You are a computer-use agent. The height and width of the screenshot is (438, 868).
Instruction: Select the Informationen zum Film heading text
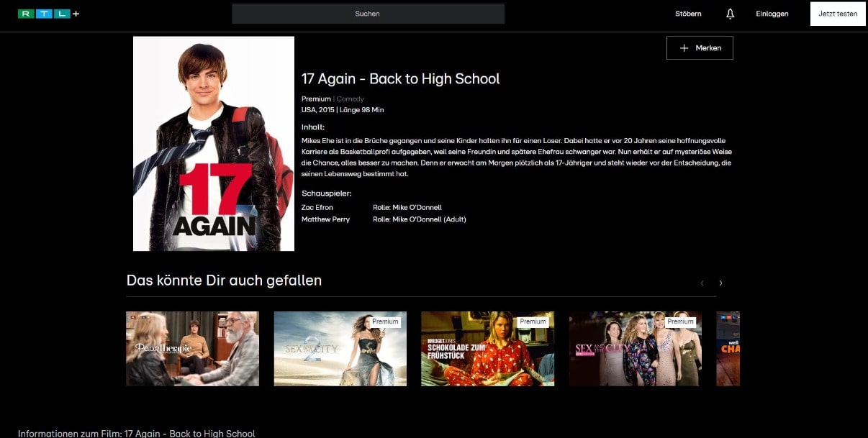pos(137,434)
